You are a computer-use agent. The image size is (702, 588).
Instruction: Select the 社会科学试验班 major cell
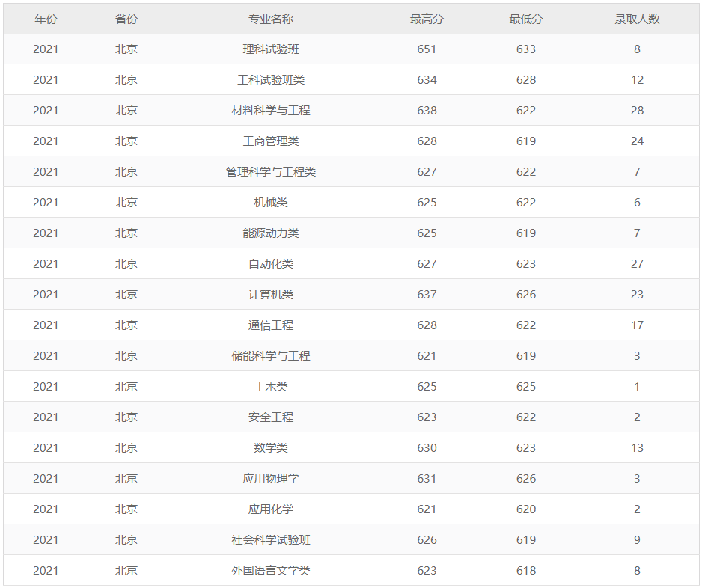pos(271,540)
